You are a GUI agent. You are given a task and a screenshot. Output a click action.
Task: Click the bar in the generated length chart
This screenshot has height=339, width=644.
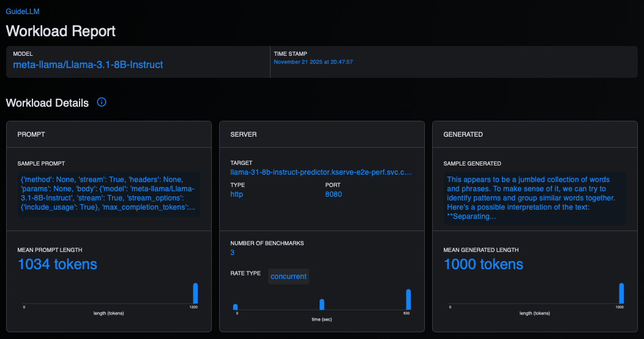point(621,293)
